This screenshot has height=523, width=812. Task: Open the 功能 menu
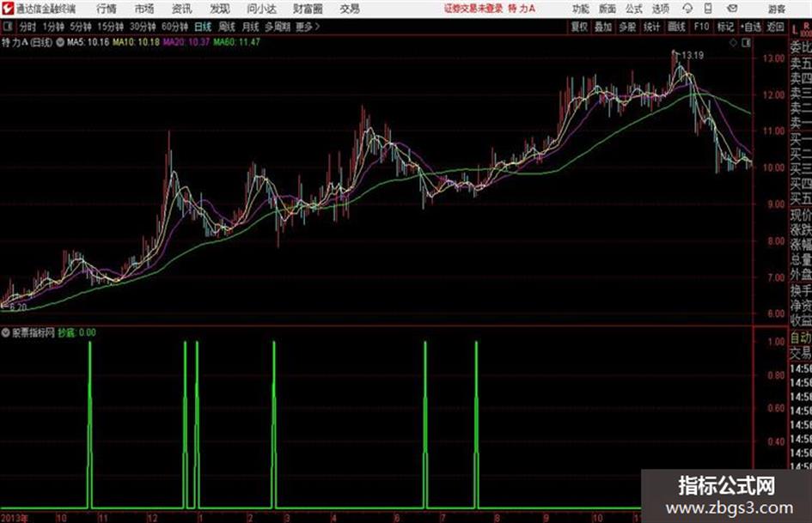click(581, 9)
